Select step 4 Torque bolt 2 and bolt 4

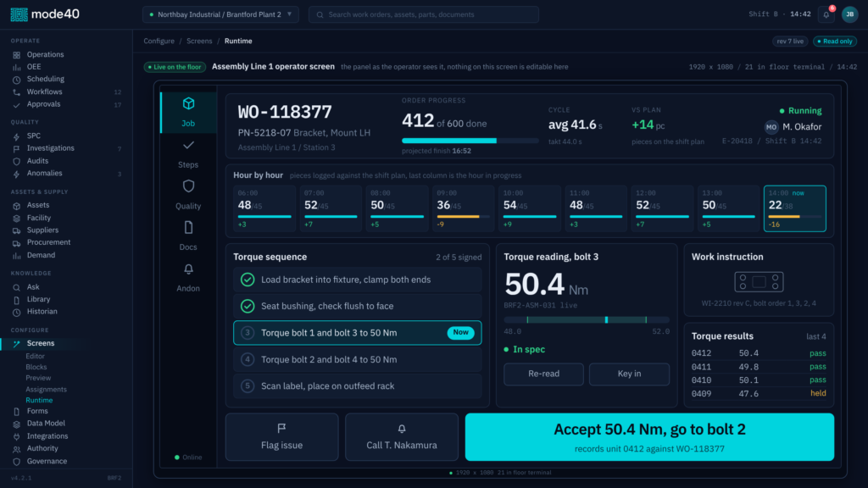coord(358,359)
